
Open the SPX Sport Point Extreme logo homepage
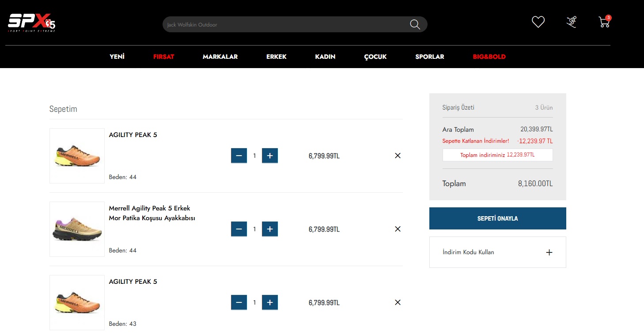pyautogui.click(x=32, y=23)
